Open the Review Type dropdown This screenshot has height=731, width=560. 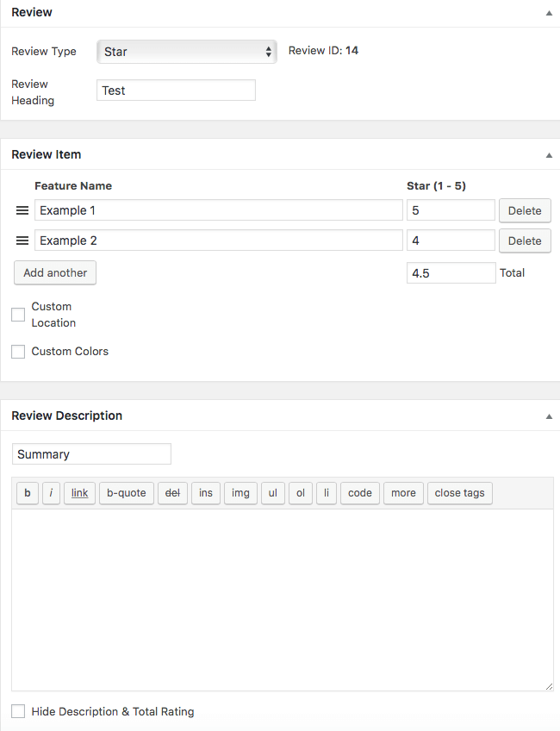186,52
